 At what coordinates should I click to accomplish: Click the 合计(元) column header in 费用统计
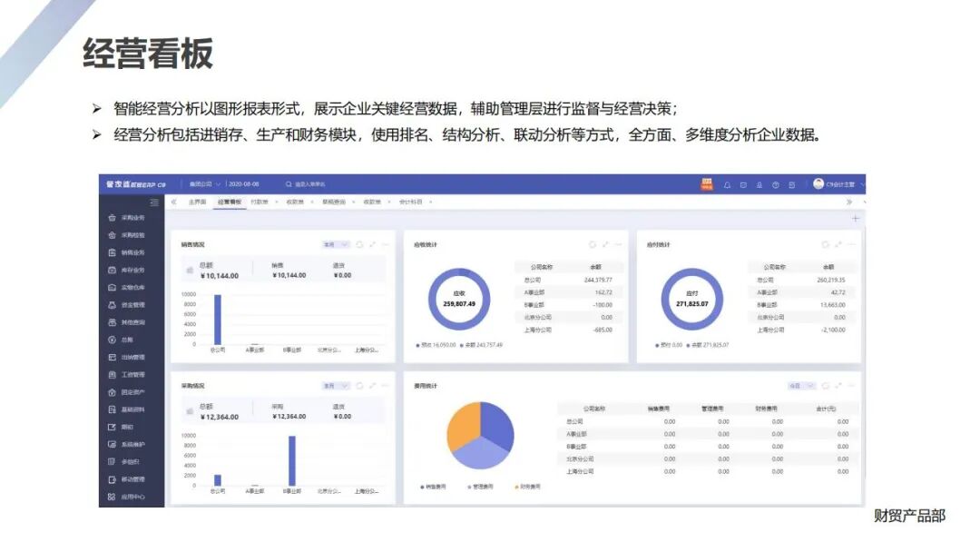(826, 409)
